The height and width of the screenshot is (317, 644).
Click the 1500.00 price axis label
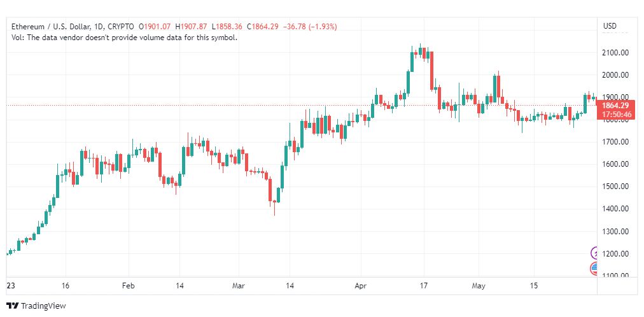pyautogui.click(x=615, y=187)
